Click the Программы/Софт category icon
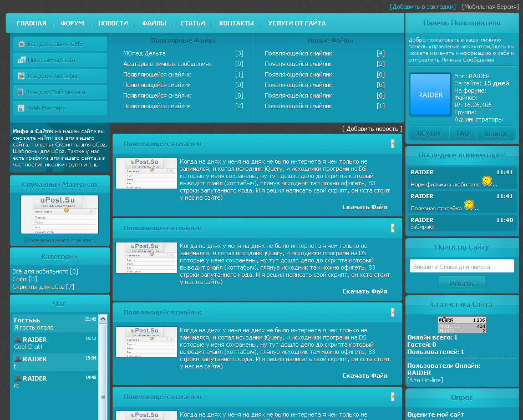The height and width of the screenshot is (420, 523). [21, 60]
